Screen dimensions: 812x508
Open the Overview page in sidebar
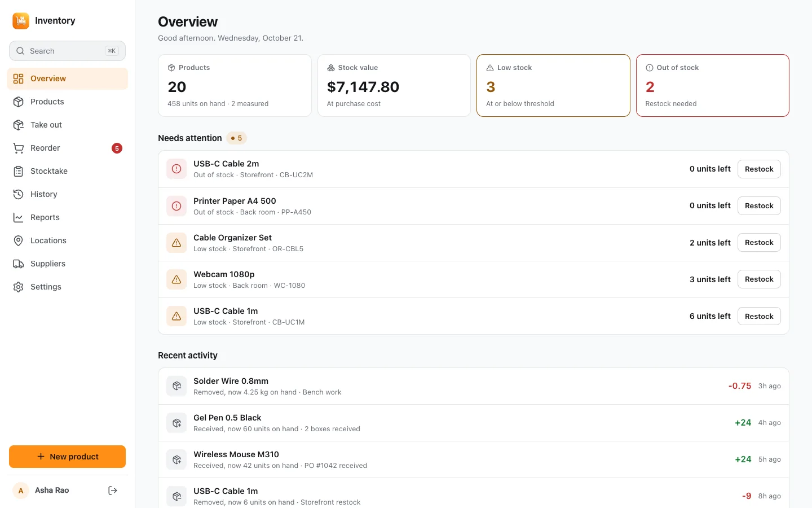(68, 78)
